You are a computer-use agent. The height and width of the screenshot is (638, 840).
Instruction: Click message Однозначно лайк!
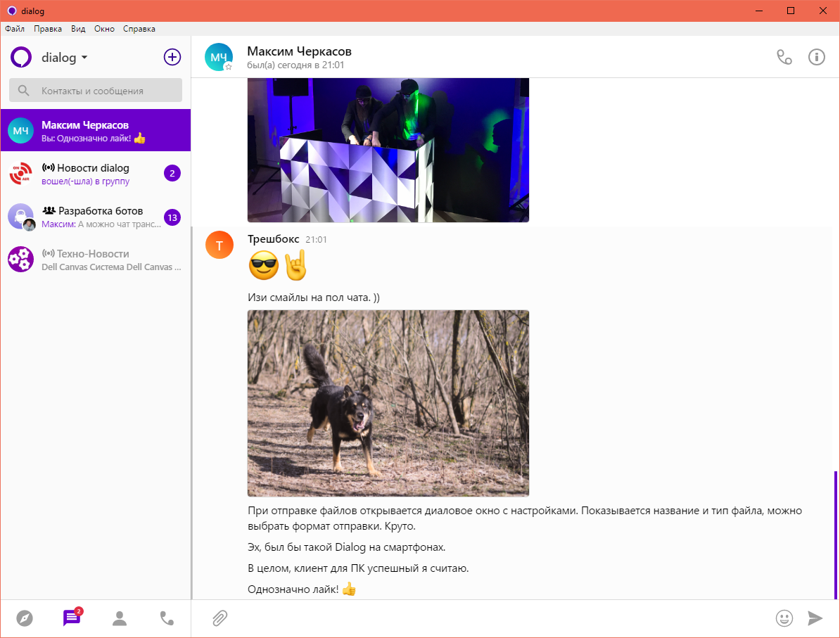302,589
